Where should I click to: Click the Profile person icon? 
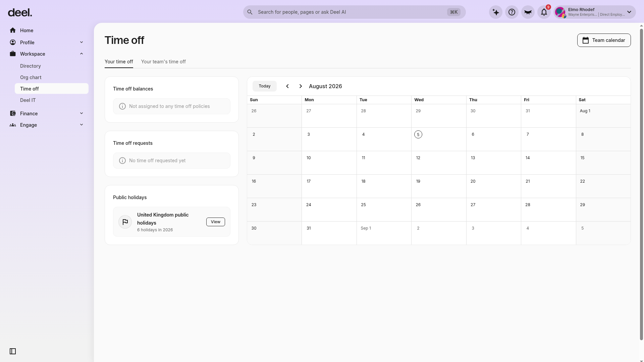coord(13,42)
